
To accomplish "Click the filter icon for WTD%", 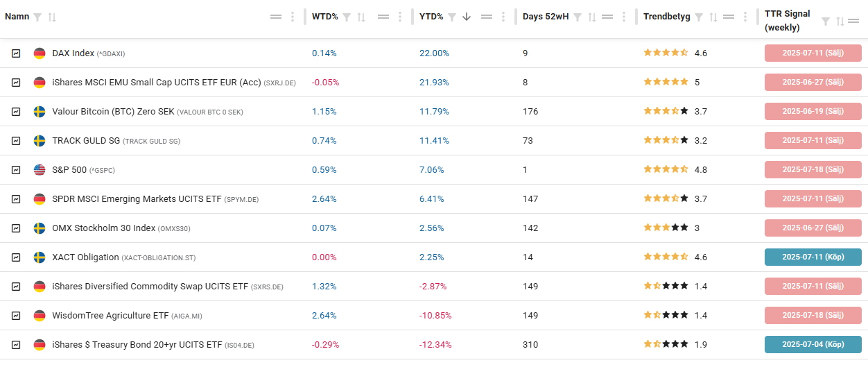I will coord(347,17).
